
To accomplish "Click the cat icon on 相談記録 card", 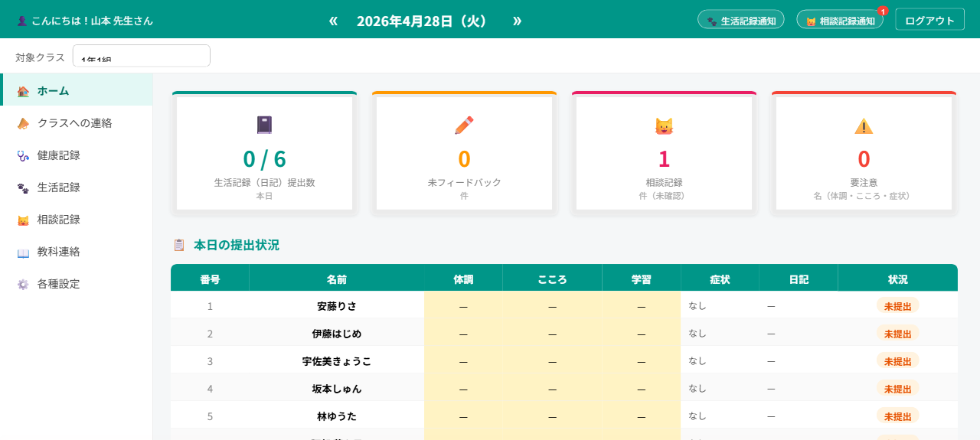I will (x=664, y=125).
